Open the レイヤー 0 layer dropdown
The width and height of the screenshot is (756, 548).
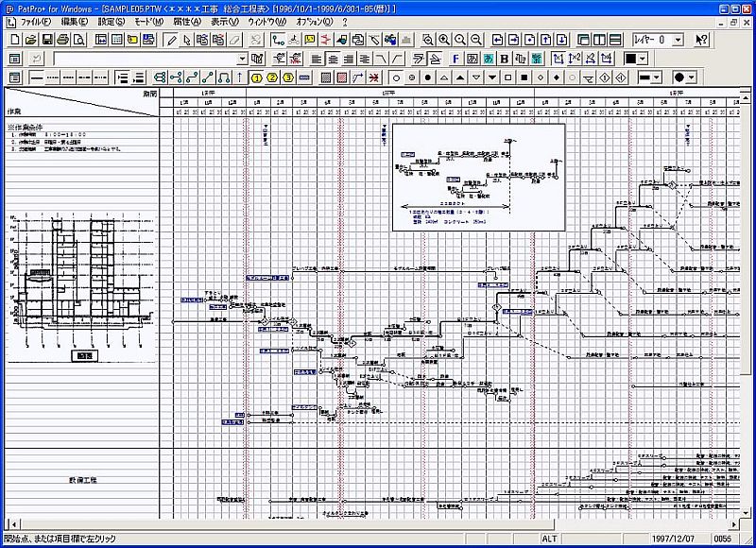678,40
